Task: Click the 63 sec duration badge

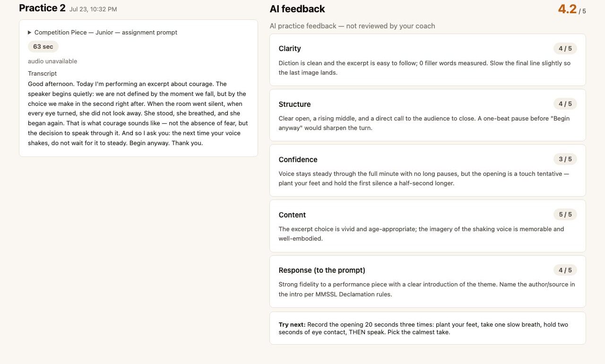Action: click(x=43, y=47)
